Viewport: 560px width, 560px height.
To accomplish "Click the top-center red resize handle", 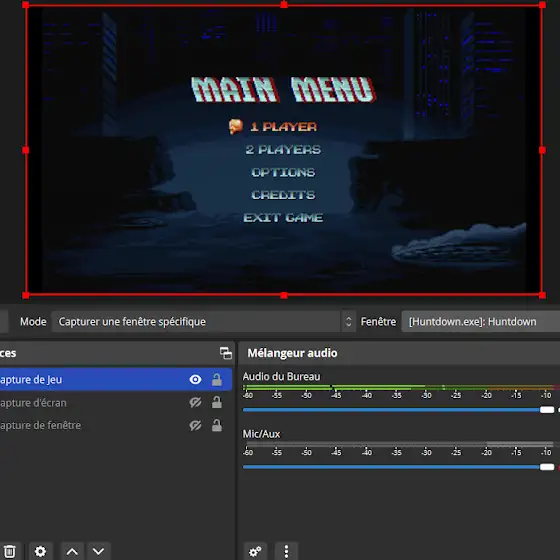I will pos(284,5).
